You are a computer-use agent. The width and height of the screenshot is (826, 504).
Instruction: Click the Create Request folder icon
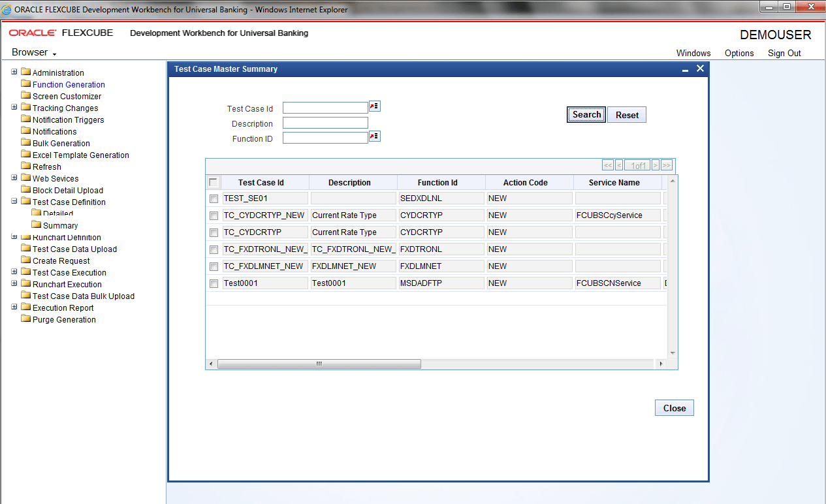coord(26,260)
